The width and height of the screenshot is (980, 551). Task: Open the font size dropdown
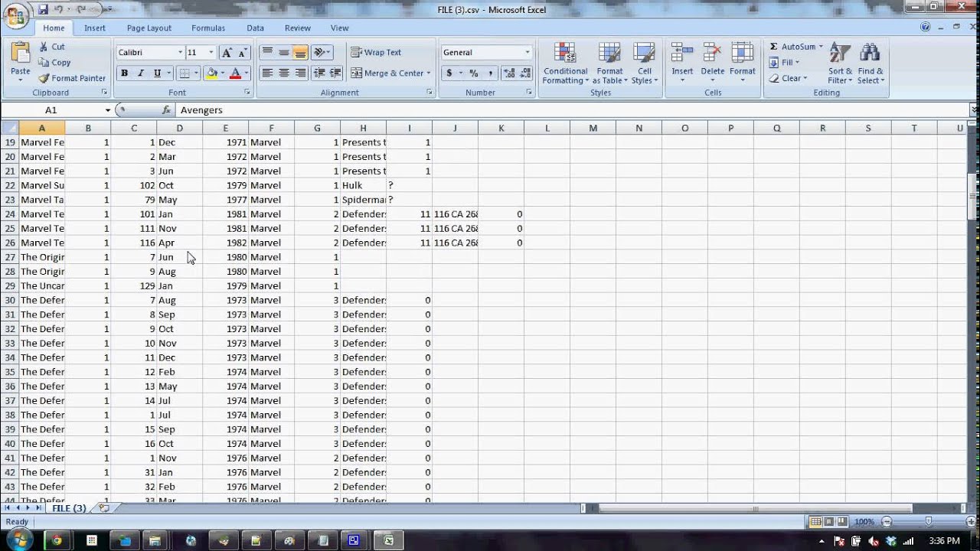211,53
